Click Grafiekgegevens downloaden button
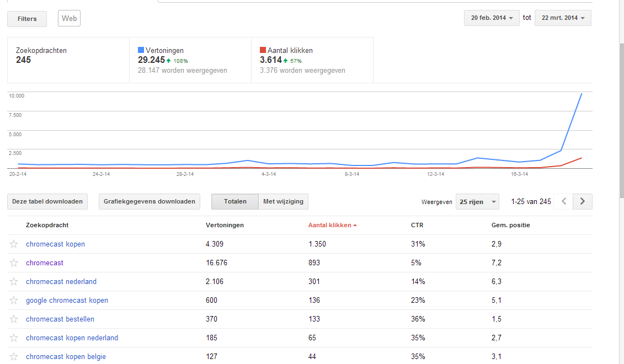 [149, 201]
